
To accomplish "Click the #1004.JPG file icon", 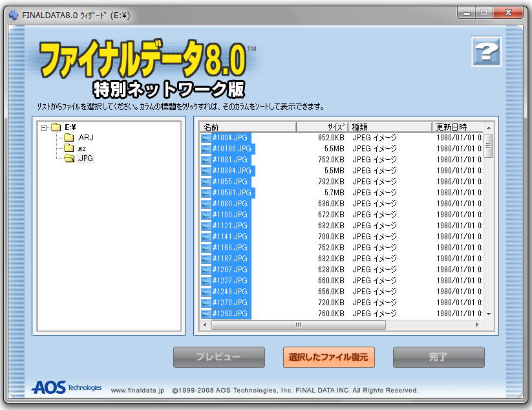I will [206, 138].
